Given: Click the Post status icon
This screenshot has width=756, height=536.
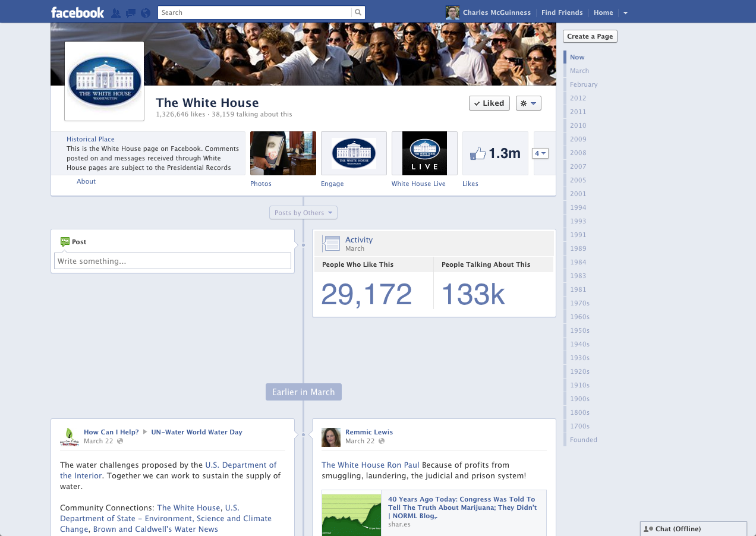Looking at the screenshot, I should click(x=65, y=242).
